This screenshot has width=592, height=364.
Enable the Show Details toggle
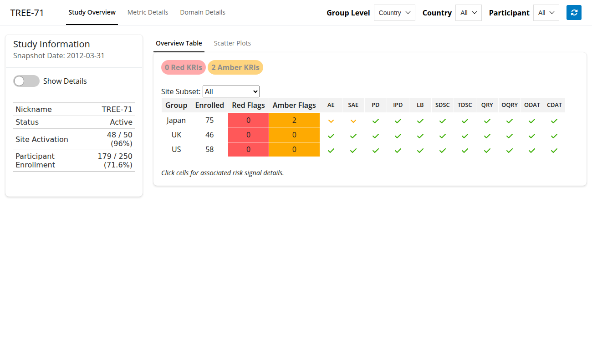[x=26, y=81]
